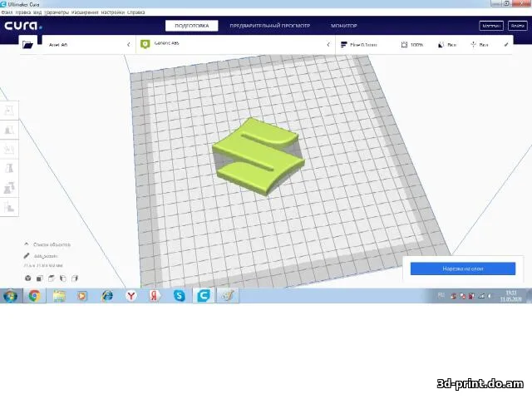Open media player from taskbar
This screenshot has height=399, width=532.
tap(81, 296)
